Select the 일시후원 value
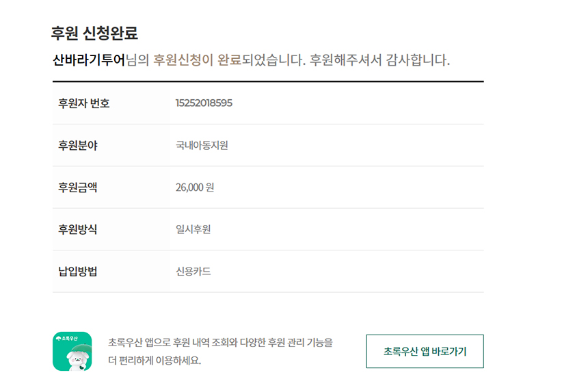The height and width of the screenshot is (390, 588). tap(193, 229)
